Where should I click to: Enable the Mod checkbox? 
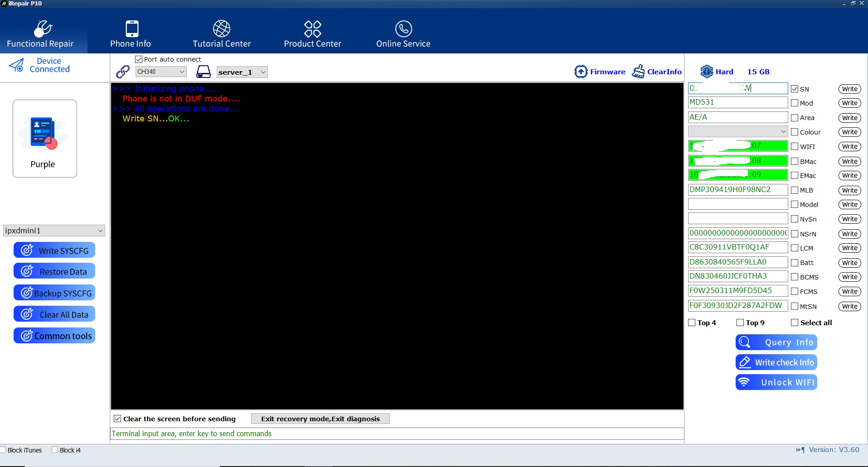tap(795, 103)
